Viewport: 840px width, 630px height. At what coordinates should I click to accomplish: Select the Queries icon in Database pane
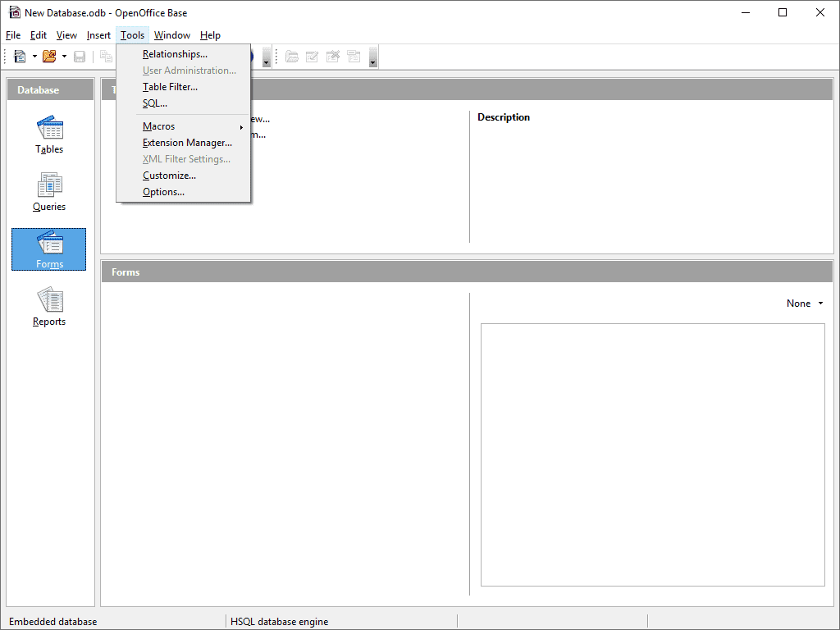(x=49, y=192)
